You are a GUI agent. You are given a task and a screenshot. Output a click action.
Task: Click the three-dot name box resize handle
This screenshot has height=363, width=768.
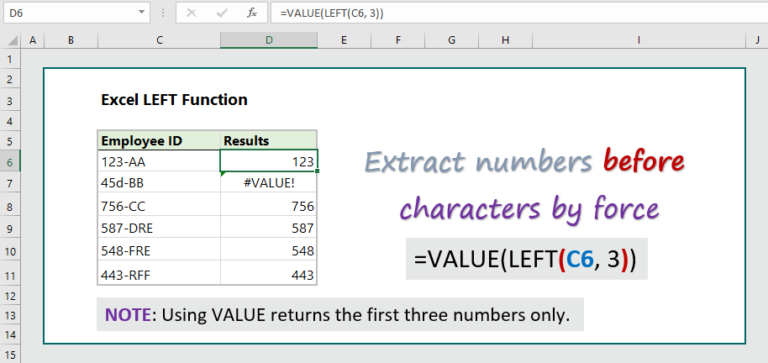coord(162,13)
